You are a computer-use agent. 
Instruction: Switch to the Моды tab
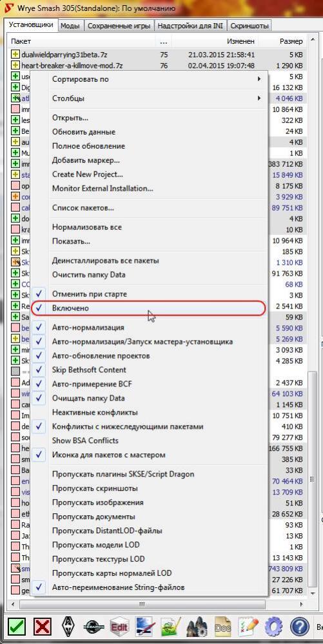click(x=70, y=26)
